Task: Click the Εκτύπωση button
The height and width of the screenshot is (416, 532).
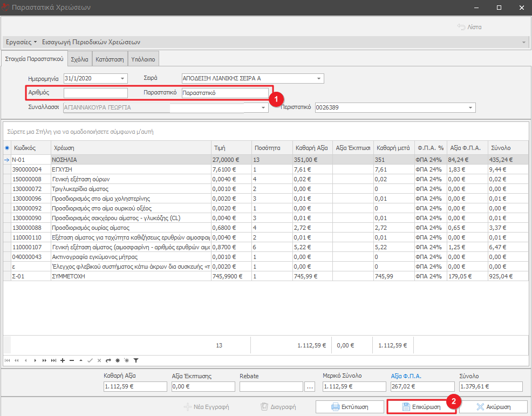Action: coord(349,407)
